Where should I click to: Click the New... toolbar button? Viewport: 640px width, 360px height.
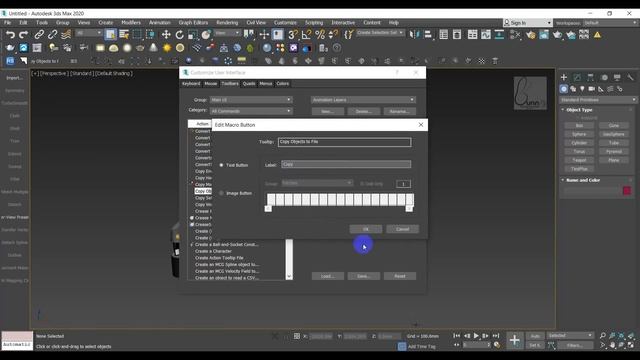[327, 111]
